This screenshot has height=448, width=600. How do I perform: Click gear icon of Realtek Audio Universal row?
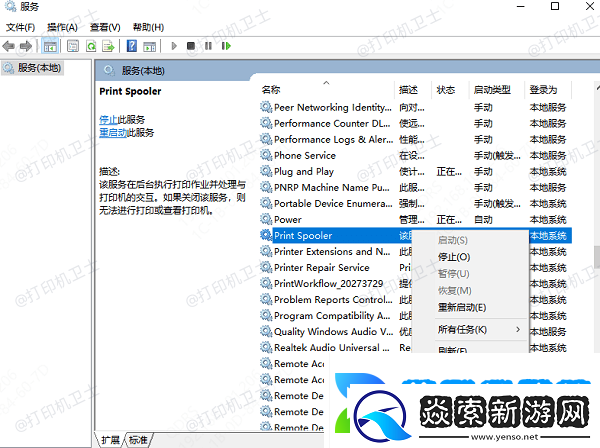tap(266, 347)
